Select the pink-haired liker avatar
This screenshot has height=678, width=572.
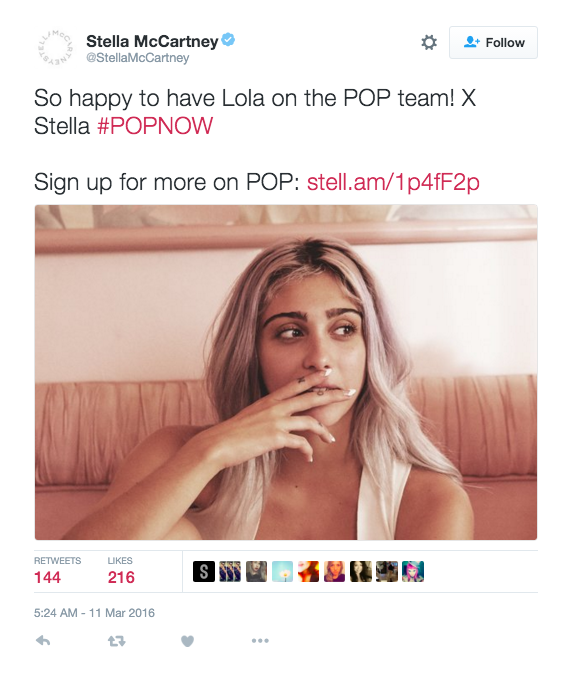[x=413, y=571]
